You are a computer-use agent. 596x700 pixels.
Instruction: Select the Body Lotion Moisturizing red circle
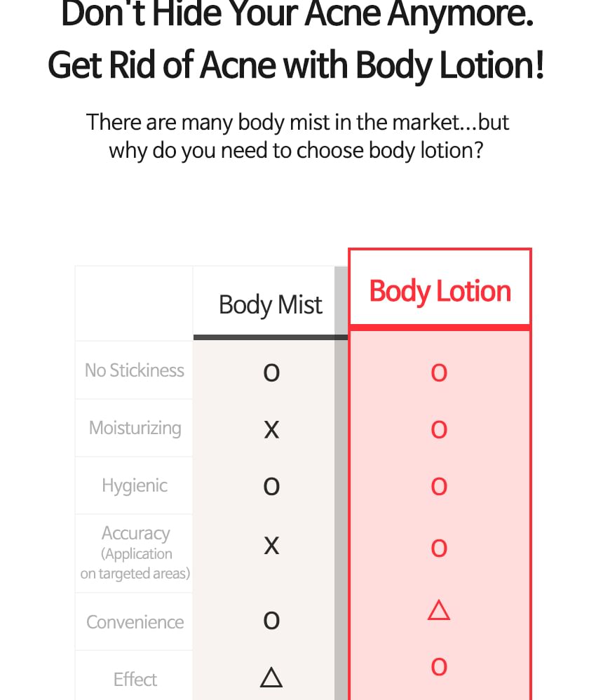coord(439,429)
